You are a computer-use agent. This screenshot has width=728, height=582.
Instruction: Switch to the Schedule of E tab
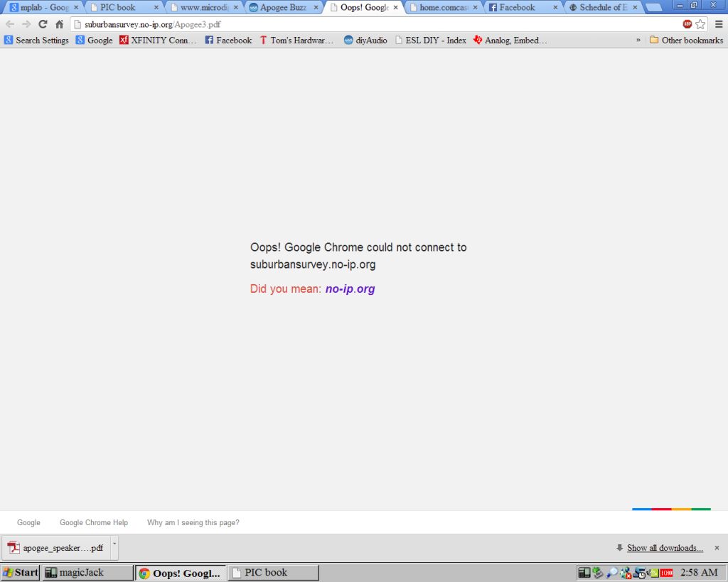[x=603, y=7]
